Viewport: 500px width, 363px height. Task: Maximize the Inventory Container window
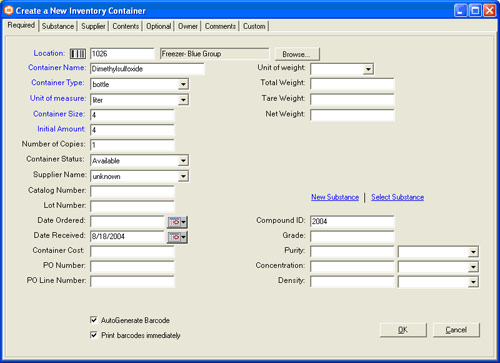[475, 11]
